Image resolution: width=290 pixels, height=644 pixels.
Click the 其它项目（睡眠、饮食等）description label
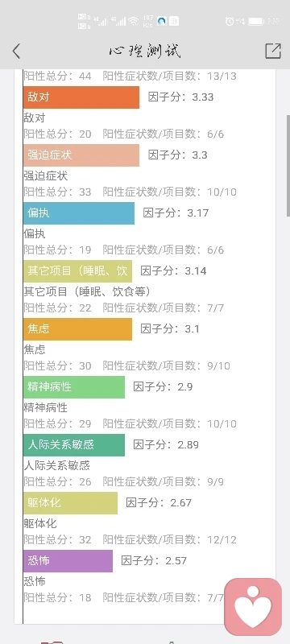pos(87,291)
